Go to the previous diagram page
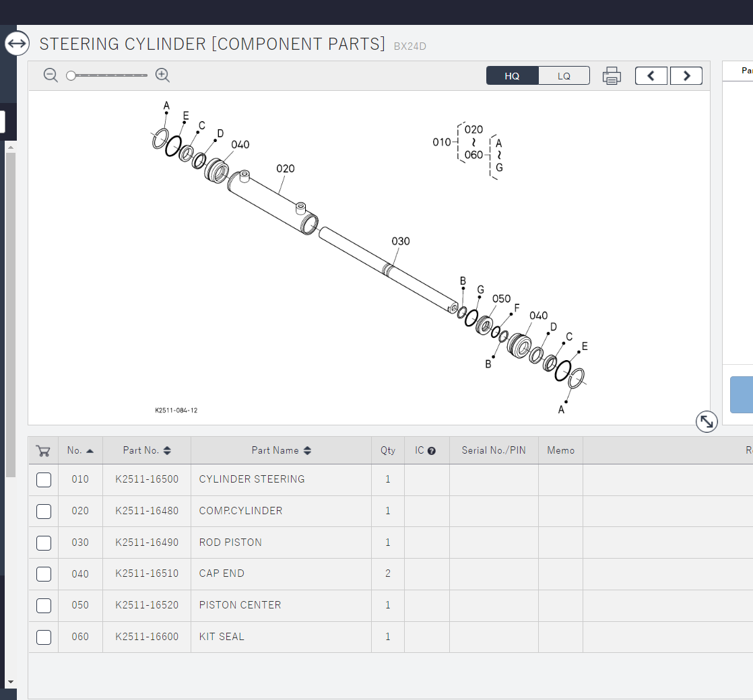Image resolution: width=753 pixels, height=700 pixels. 651,76
